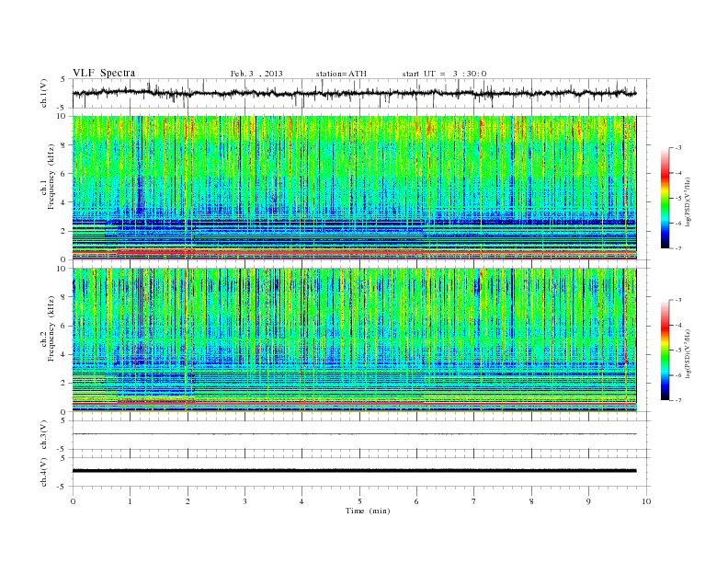Click time axis tick label "6"

click(x=417, y=501)
